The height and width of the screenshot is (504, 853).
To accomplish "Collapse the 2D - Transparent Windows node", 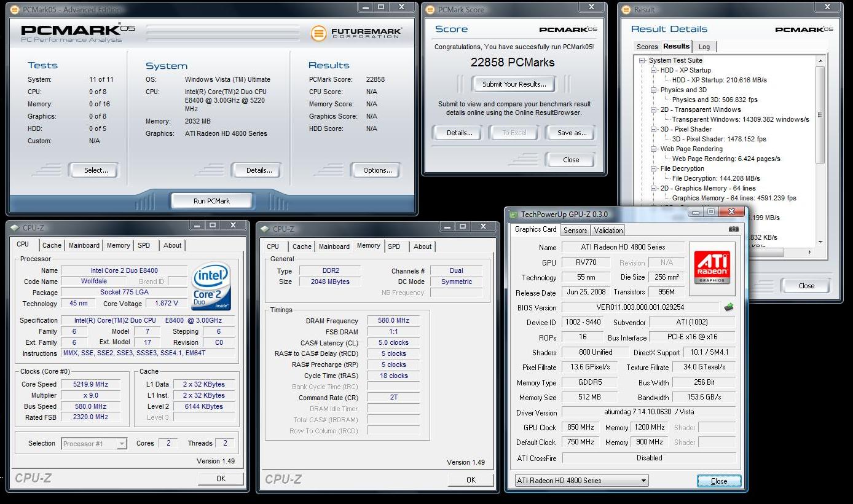I will (654, 109).
